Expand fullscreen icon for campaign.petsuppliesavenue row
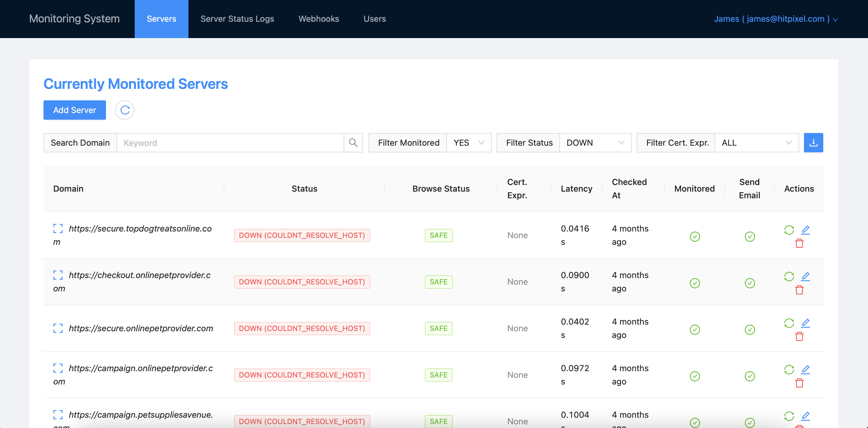This screenshot has height=428, width=868. click(x=58, y=414)
